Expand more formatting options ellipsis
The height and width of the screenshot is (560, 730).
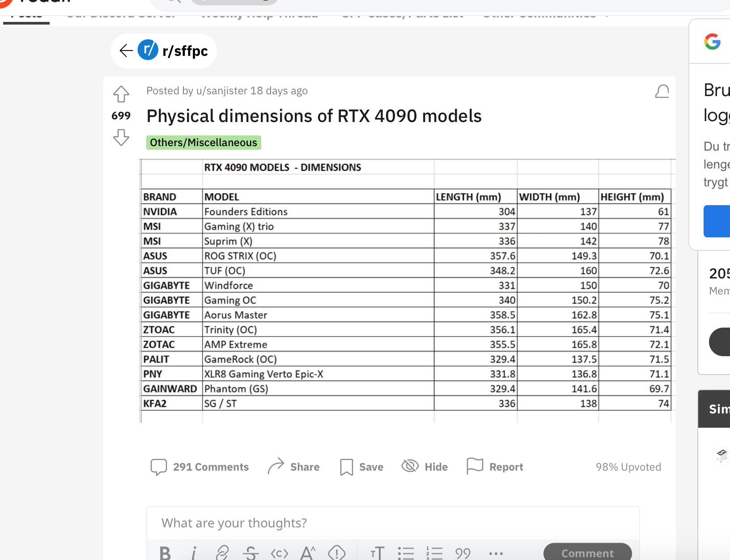[x=496, y=554]
